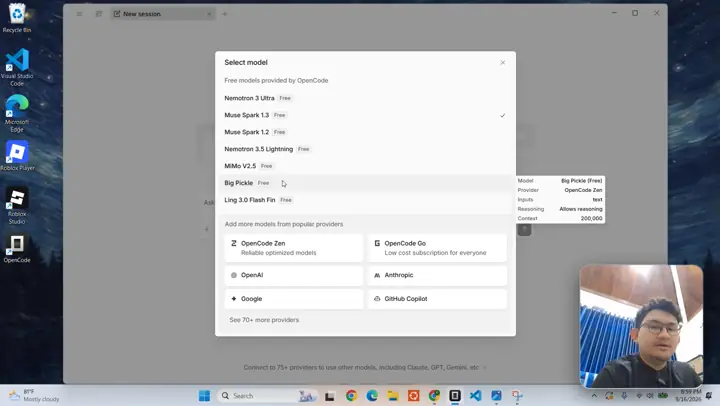720x406 pixels.
Task: Toggle the sidebar panel icon in title bar
Action: pos(99,14)
